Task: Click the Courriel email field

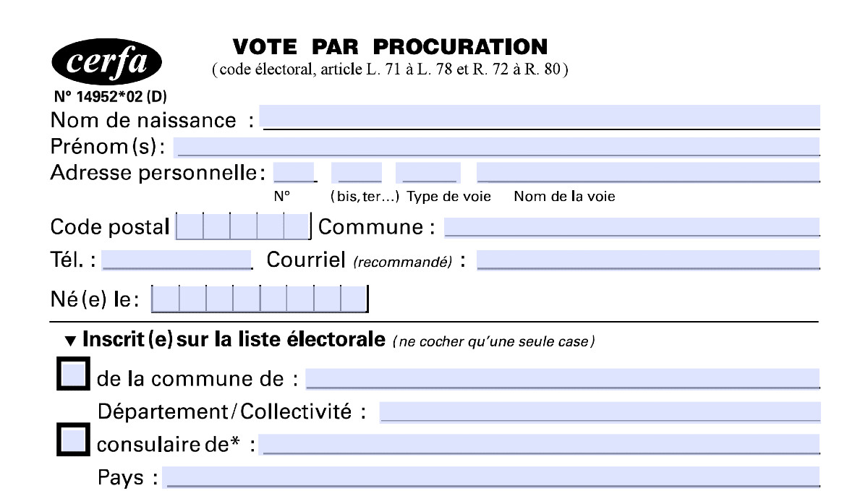Action: click(x=648, y=259)
